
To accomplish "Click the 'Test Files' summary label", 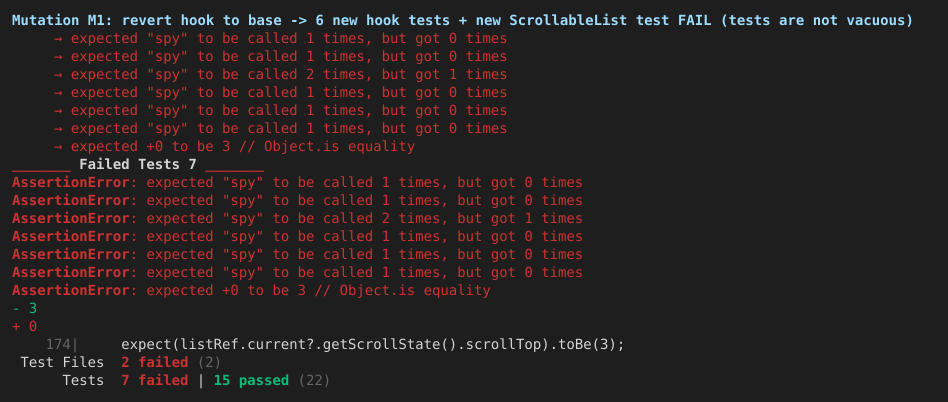I will pos(62,363).
